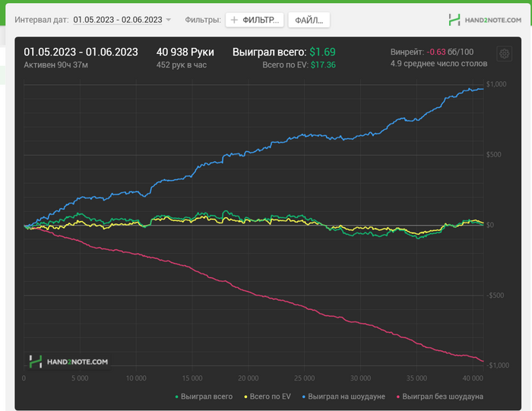Click the 35 000 x-axis label
Screen dimensions: 532x411
[416, 378]
